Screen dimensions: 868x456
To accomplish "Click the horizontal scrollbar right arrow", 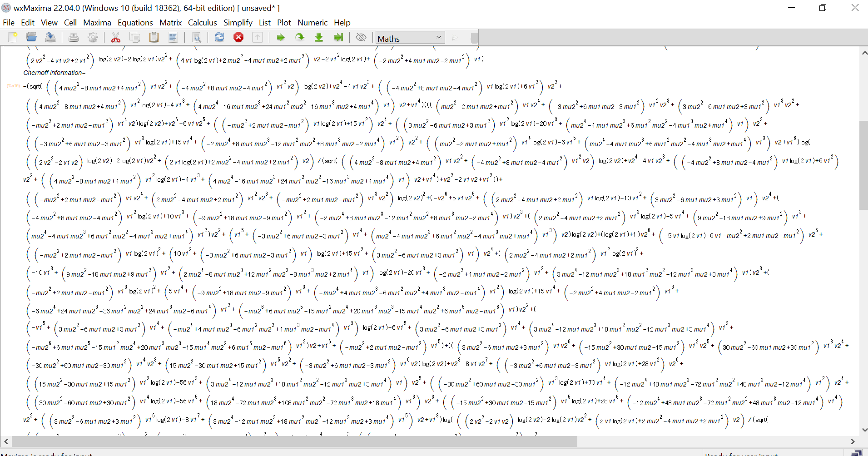I will coord(853,441).
